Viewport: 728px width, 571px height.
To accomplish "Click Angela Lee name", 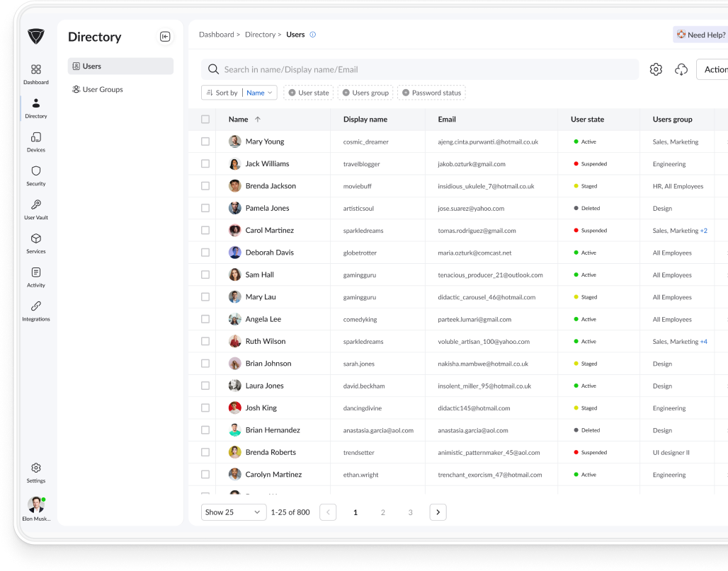I will click(263, 319).
